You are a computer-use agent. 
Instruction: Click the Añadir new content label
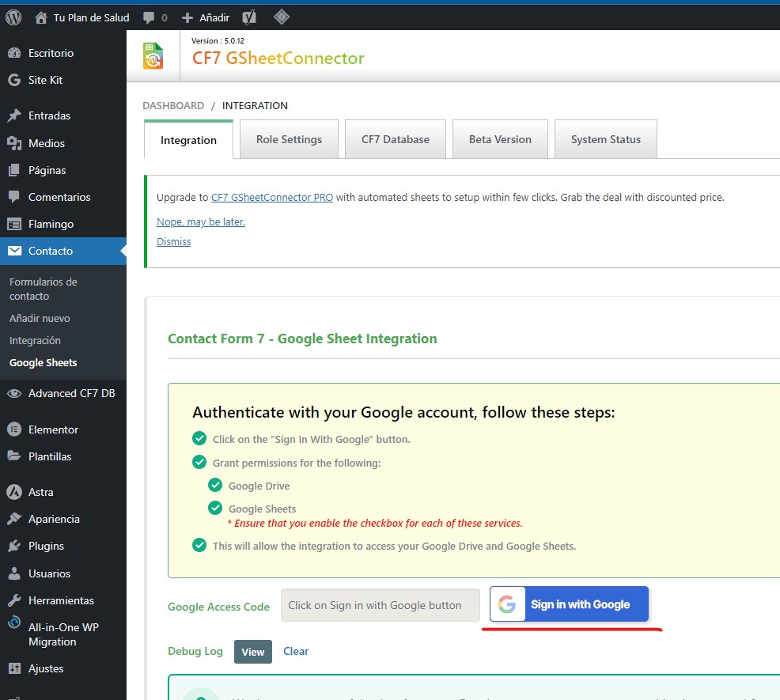point(214,18)
